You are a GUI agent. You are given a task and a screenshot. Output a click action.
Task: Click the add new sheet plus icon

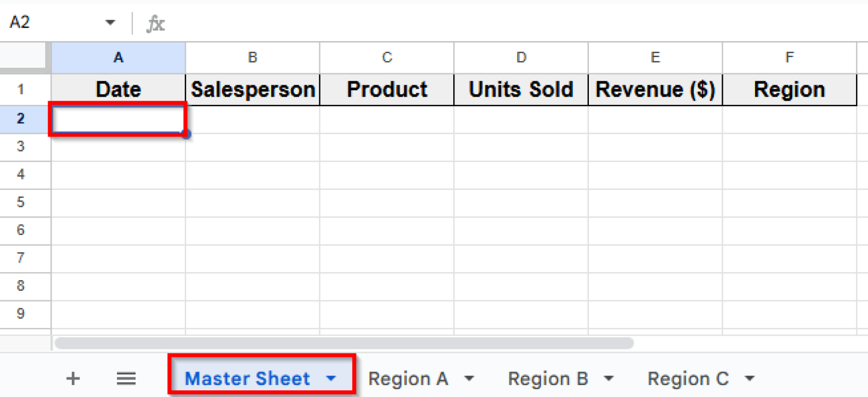[x=72, y=378]
